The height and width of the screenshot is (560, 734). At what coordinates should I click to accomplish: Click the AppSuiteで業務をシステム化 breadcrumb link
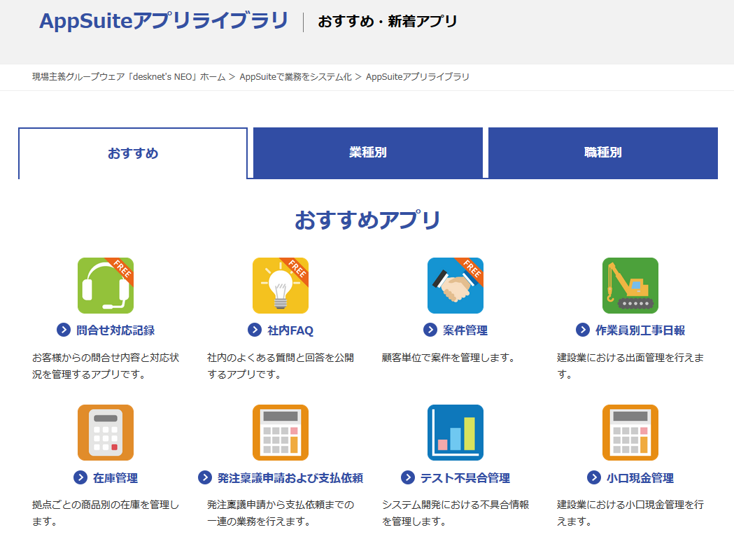tap(295, 77)
